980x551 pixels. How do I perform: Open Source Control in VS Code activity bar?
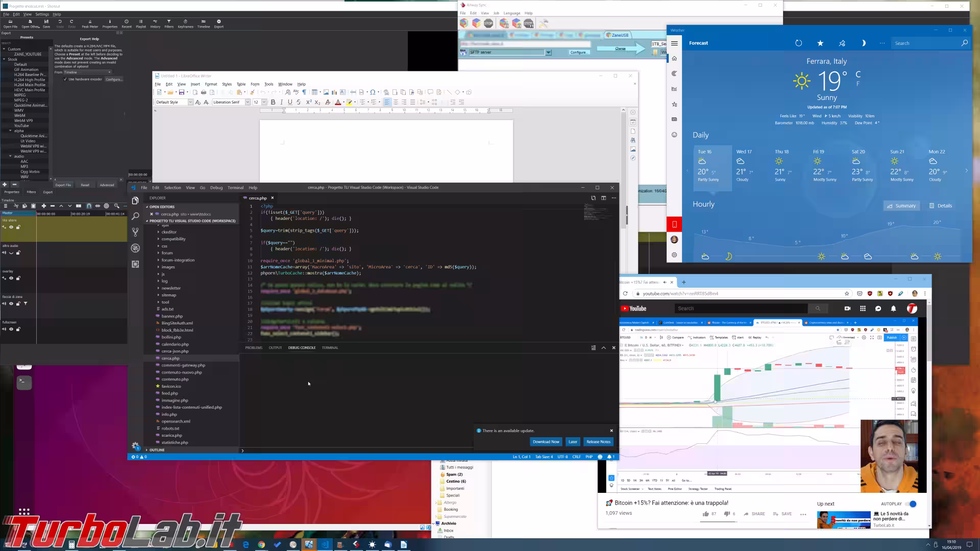pyautogui.click(x=135, y=232)
